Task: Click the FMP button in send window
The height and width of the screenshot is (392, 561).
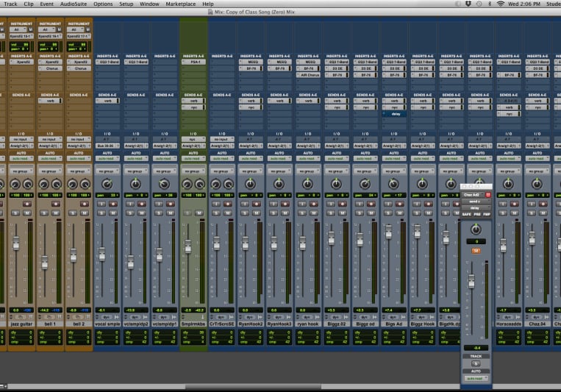Action: (x=487, y=215)
